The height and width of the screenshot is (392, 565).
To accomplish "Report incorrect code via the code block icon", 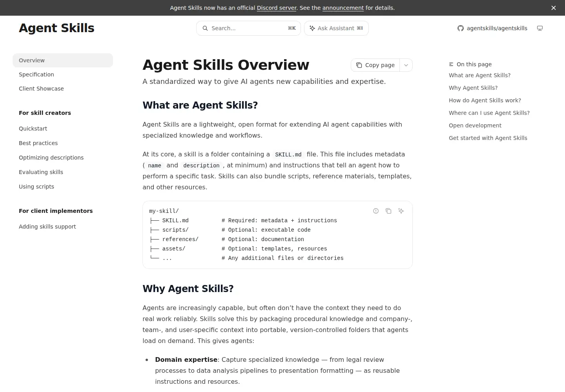I will pyautogui.click(x=376, y=211).
